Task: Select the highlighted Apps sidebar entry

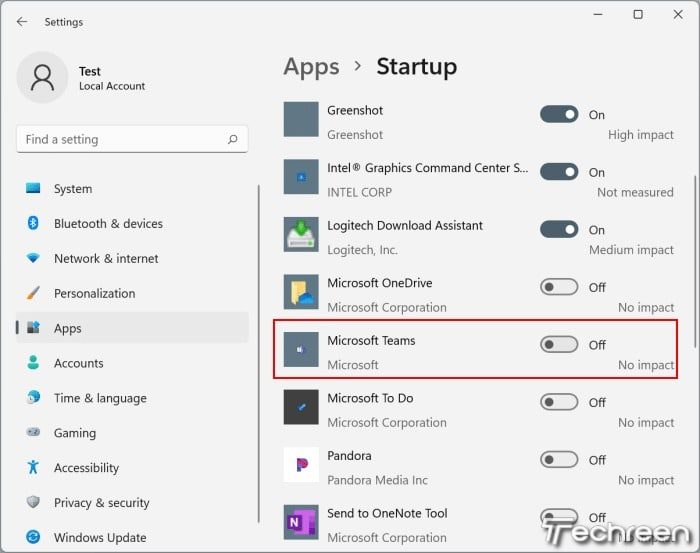Action: pyautogui.click(x=132, y=328)
